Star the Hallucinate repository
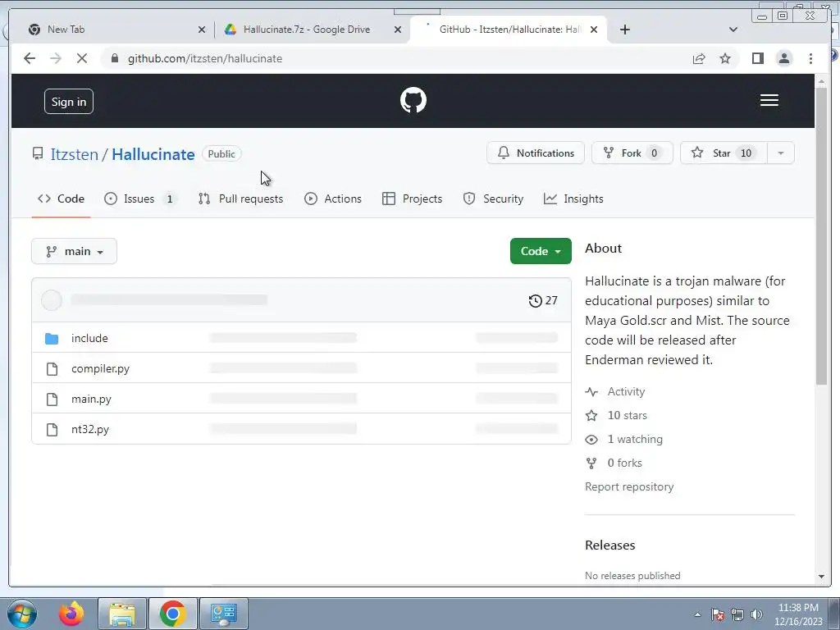840x630 pixels. tap(724, 153)
